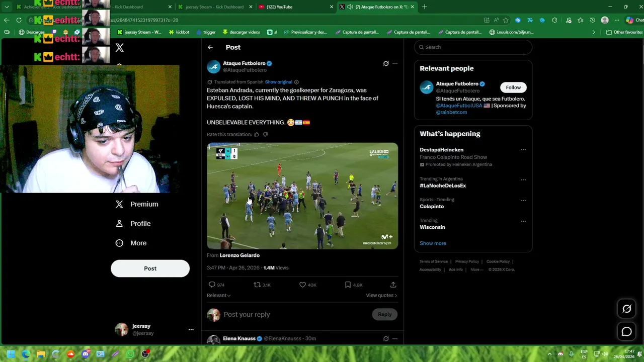Refresh the page
The image size is (644, 362).
point(19,20)
